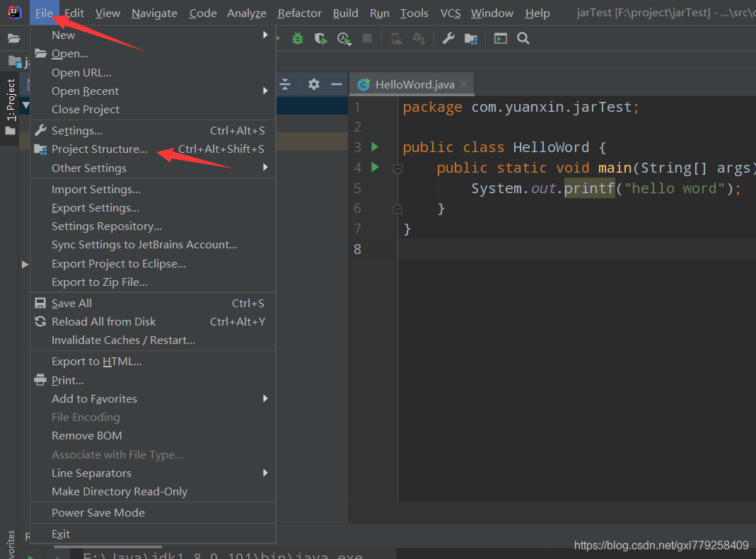
Task: Click Run with Coverage shield icon
Action: tap(320, 38)
